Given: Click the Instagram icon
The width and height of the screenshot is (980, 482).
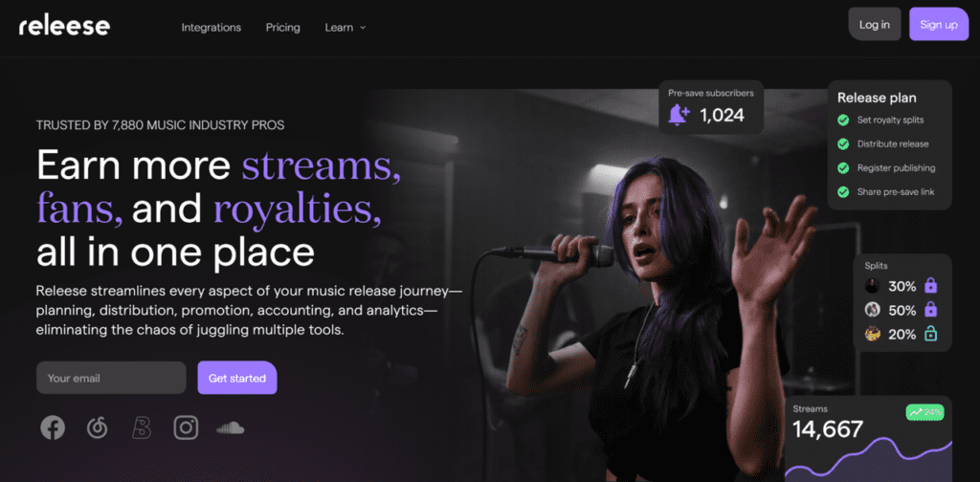Looking at the screenshot, I should tap(186, 427).
